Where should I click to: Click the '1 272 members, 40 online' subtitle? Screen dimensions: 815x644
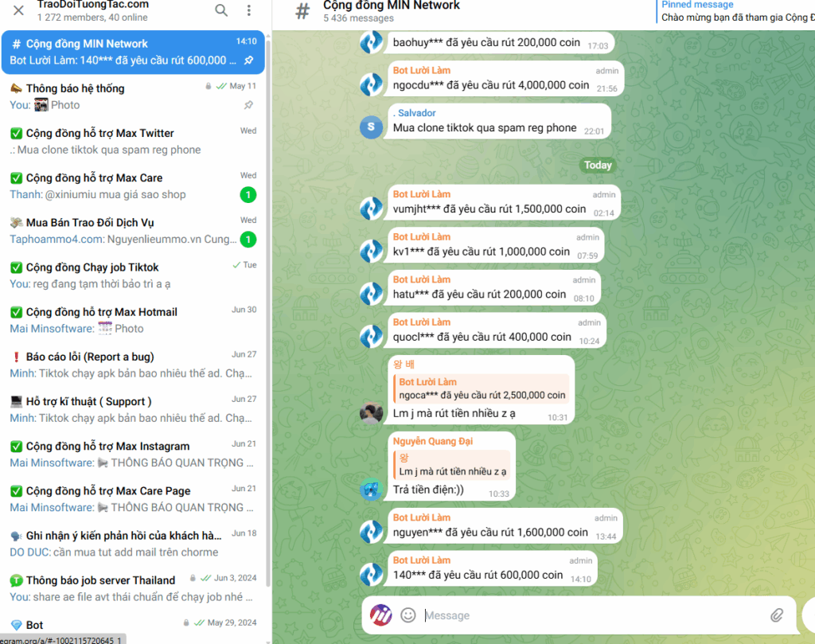(x=92, y=18)
